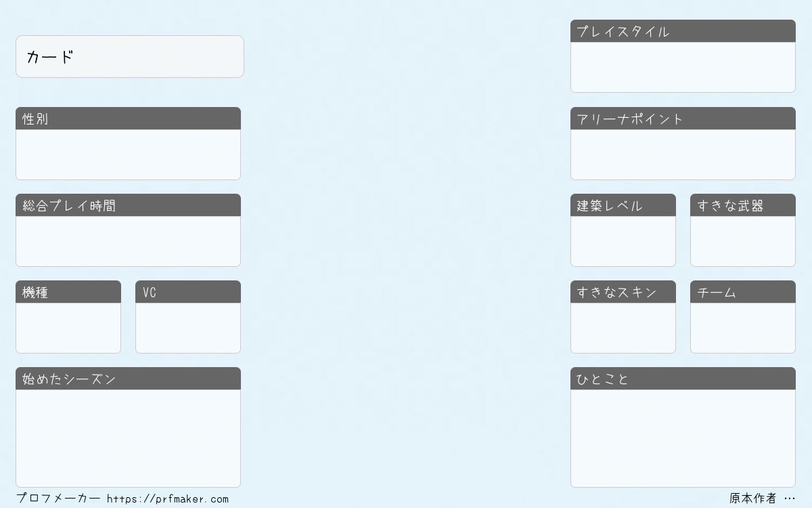Click the VC answer box
Image resolution: width=812 pixels, height=508 pixels.
(188, 328)
